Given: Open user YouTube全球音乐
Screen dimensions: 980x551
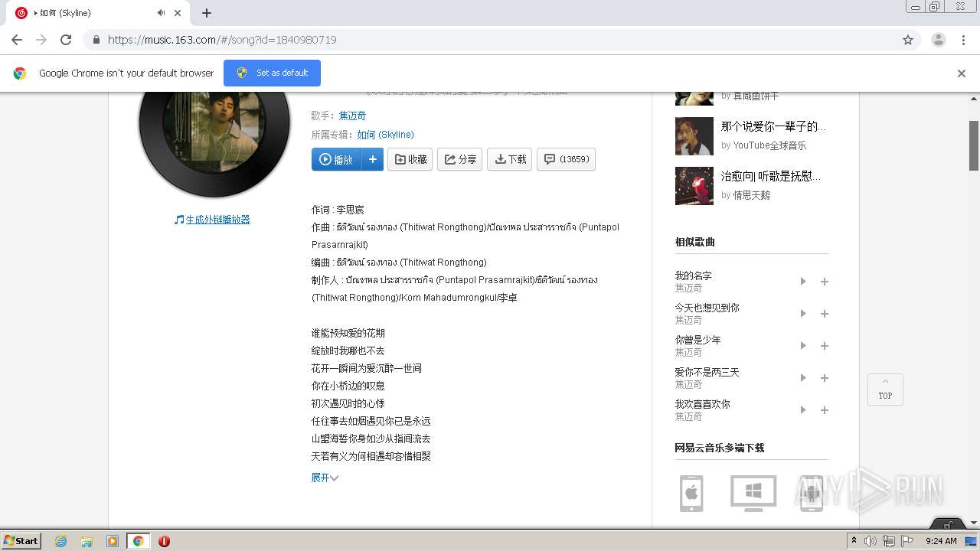Looking at the screenshot, I should (769, 145).
